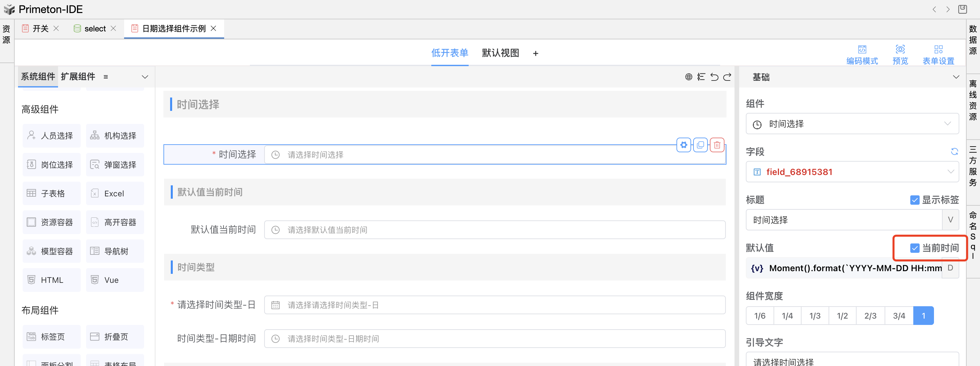Collapse the 基础 properties section

[956, 77]
